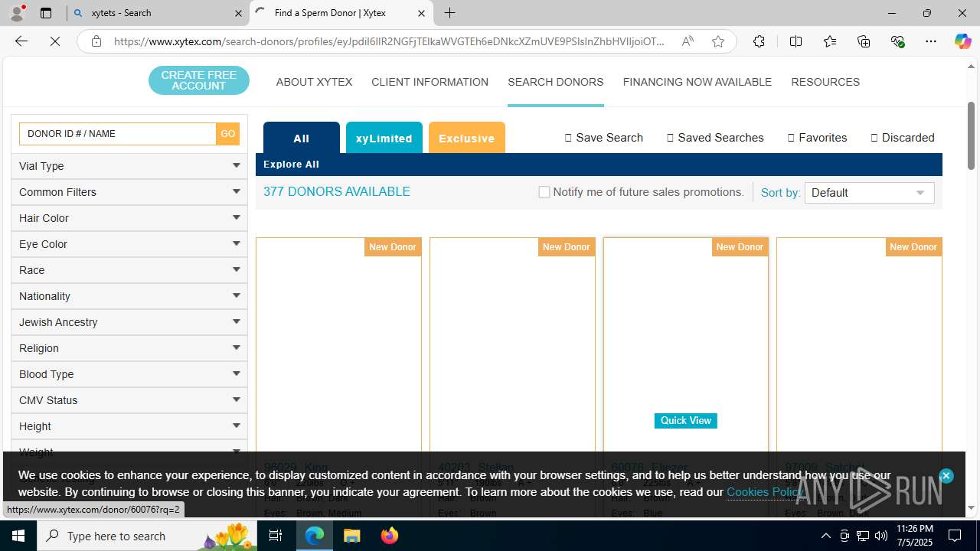Click the Quick View button

coord(686,421)
